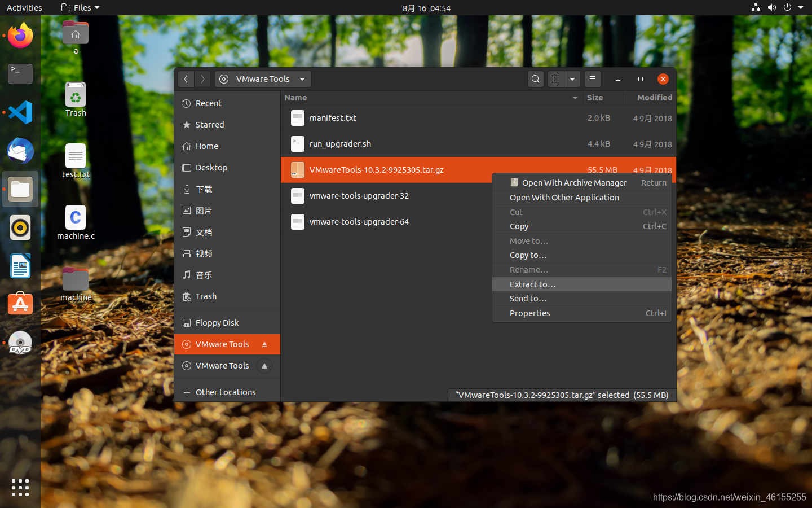Open 文档 folder in the sidebar

pyautogui.click(x=227, y=232)
